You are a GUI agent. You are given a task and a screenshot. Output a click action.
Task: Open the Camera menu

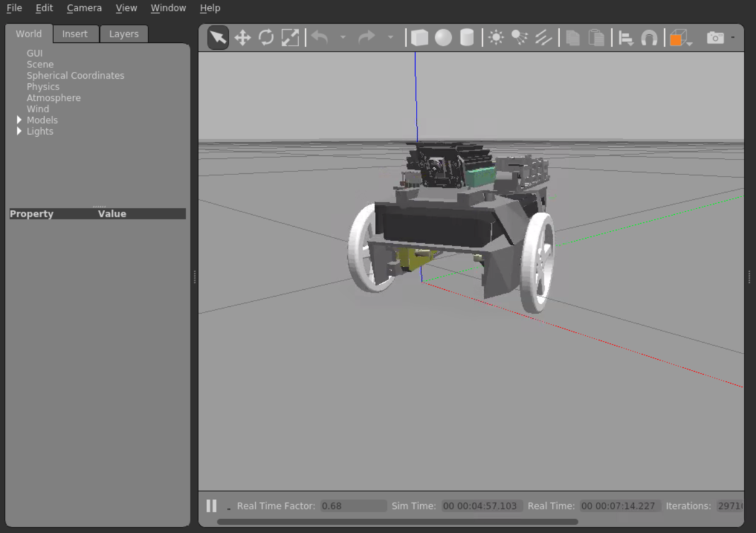[84, 8]
